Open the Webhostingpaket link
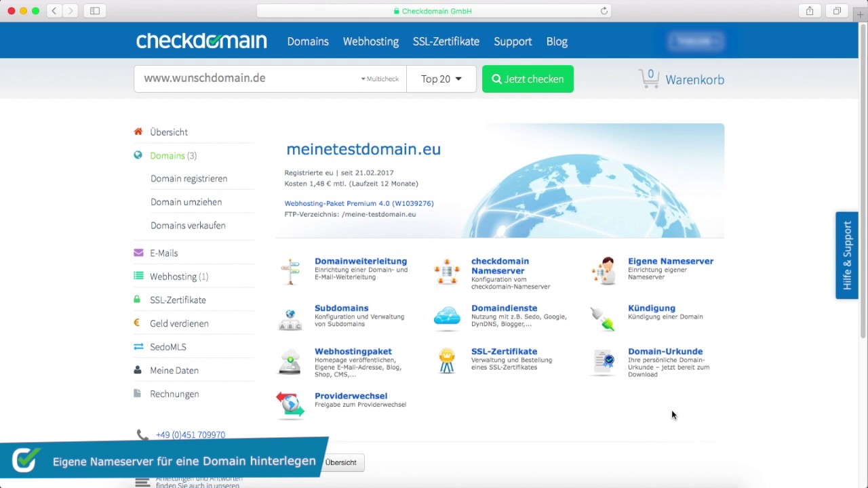The width and height of the screenshot is (868, 488). [x=353, y=351]
